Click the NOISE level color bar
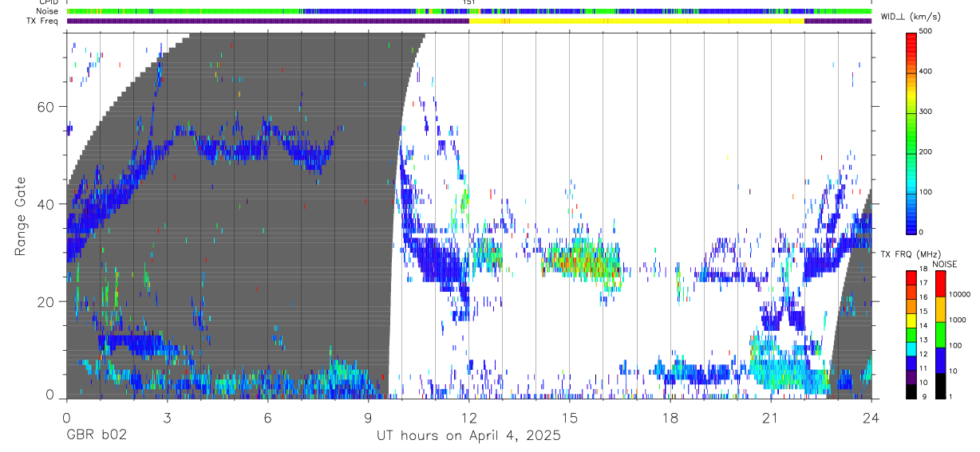The width and height of the screenshot is (980, 452). [x=940, y=333]
